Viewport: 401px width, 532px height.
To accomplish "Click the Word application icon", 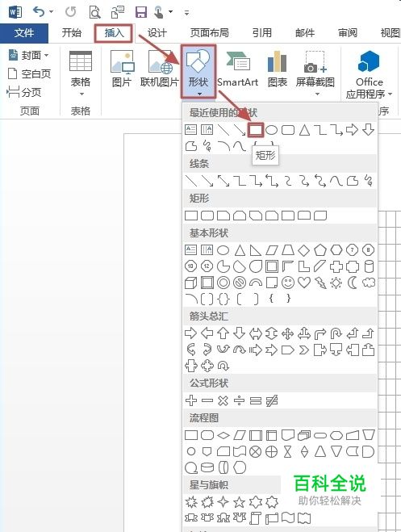I will (x=15, y=12).
